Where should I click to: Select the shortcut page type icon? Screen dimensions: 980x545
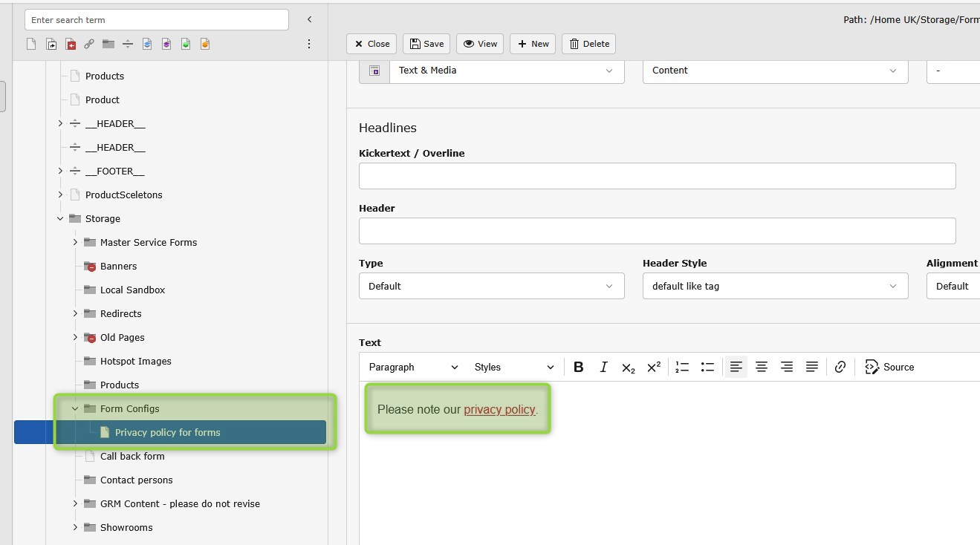point(51,45)
